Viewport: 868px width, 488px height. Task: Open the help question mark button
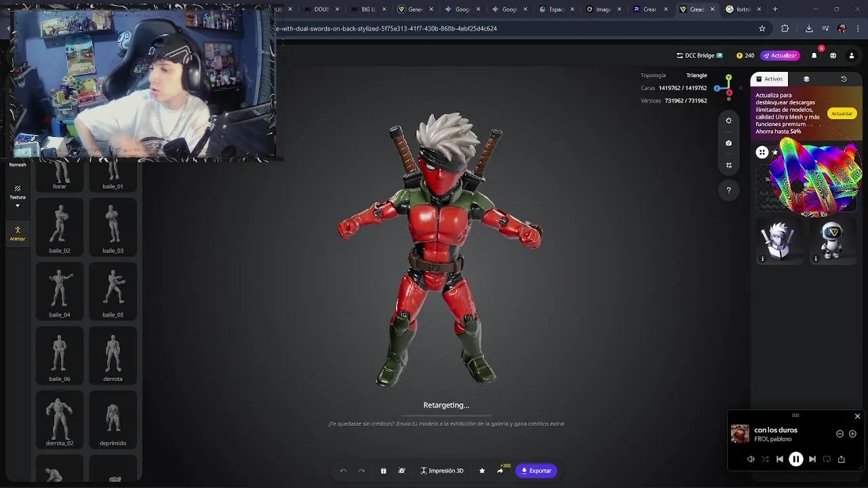(728, 190)
